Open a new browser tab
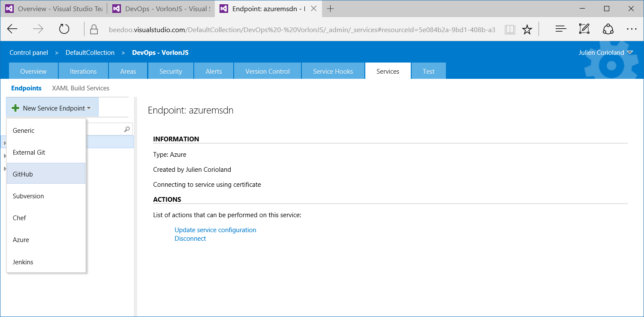Viewport: 644px width, 317px height. click(x=330, y=9)
